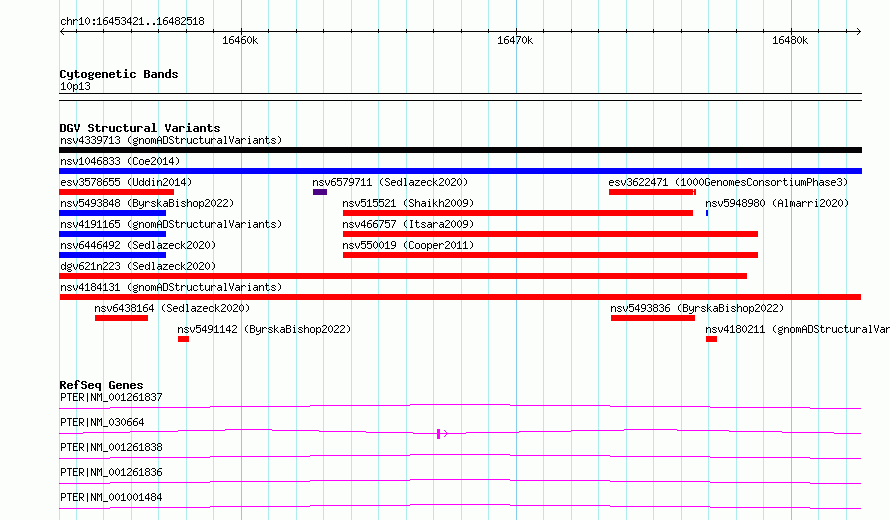Screen dimensions: 890x520
Task: Open esv3578655 (Uddin2014) variant label
Action: tap(126, 182)
